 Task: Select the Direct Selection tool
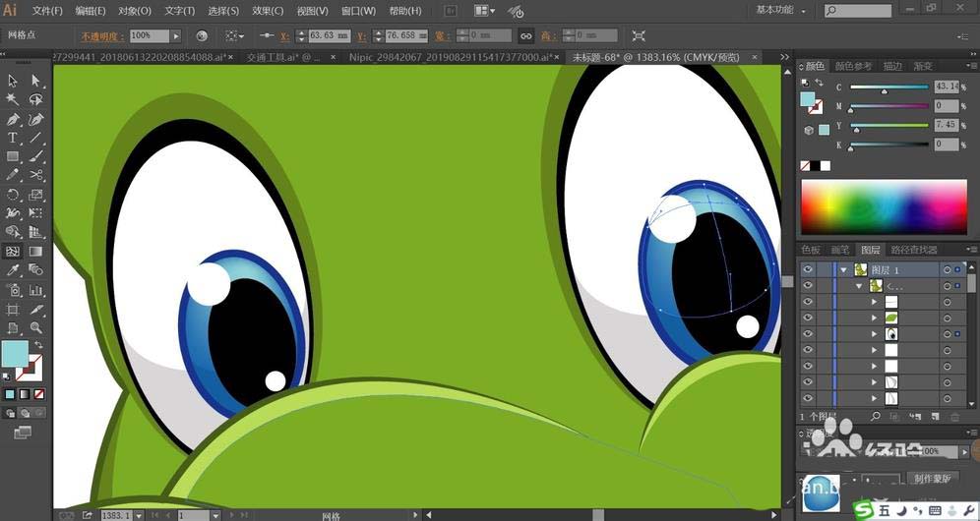point(35,81)
